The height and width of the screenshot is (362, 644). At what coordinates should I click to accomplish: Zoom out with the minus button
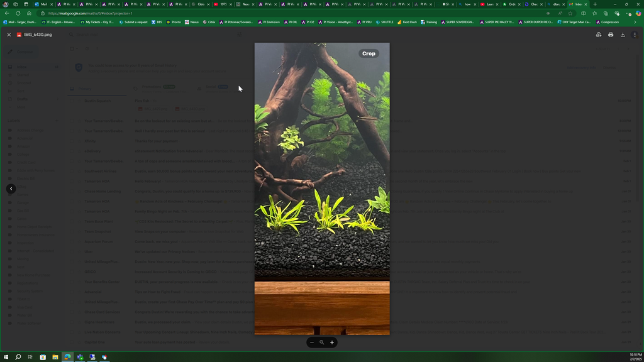[312, 343]
